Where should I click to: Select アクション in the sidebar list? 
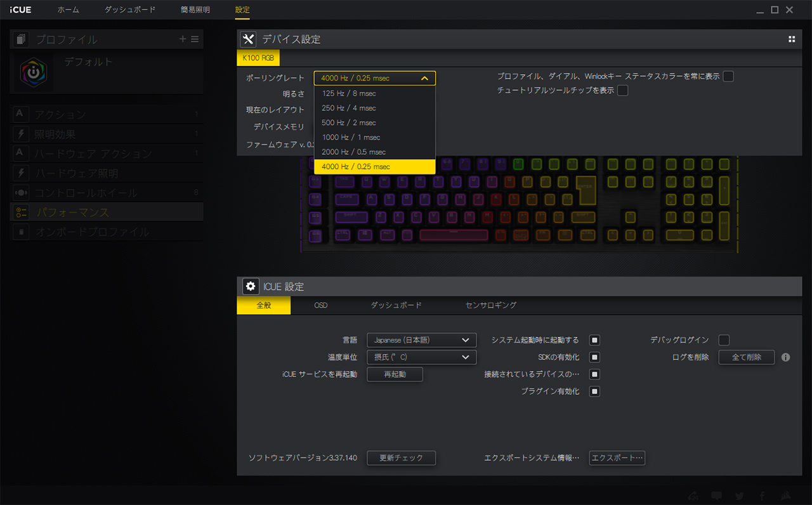point(107,114)
